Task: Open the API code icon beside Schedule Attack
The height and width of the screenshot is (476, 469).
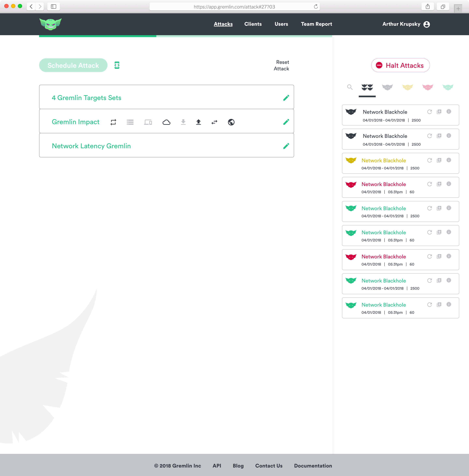Action: [117, 65]
